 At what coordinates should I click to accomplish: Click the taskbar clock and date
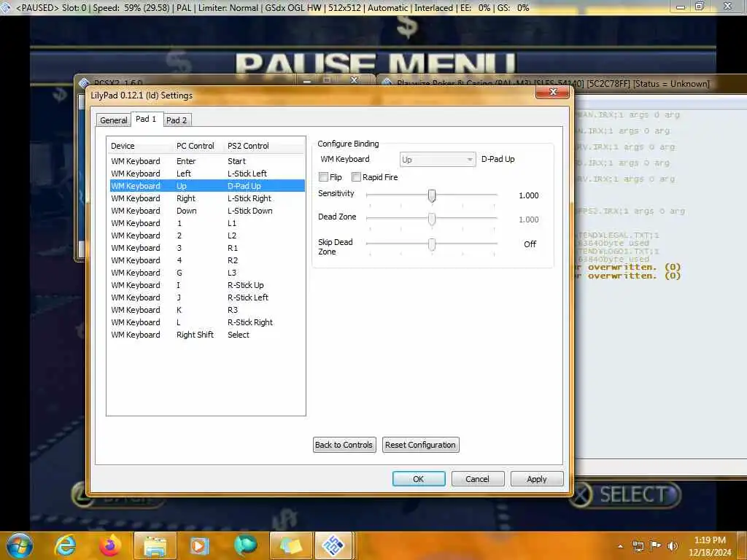[x=710, y=546]
